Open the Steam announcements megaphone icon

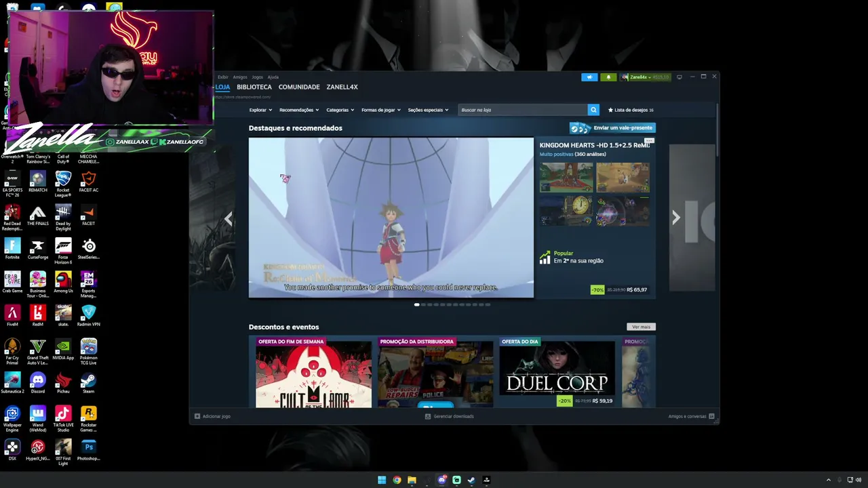(x=589, y=77)
